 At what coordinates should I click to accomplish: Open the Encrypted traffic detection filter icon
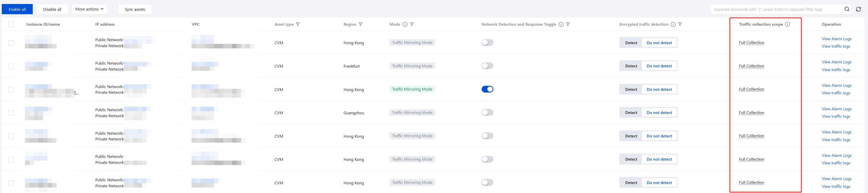point(680,24)
